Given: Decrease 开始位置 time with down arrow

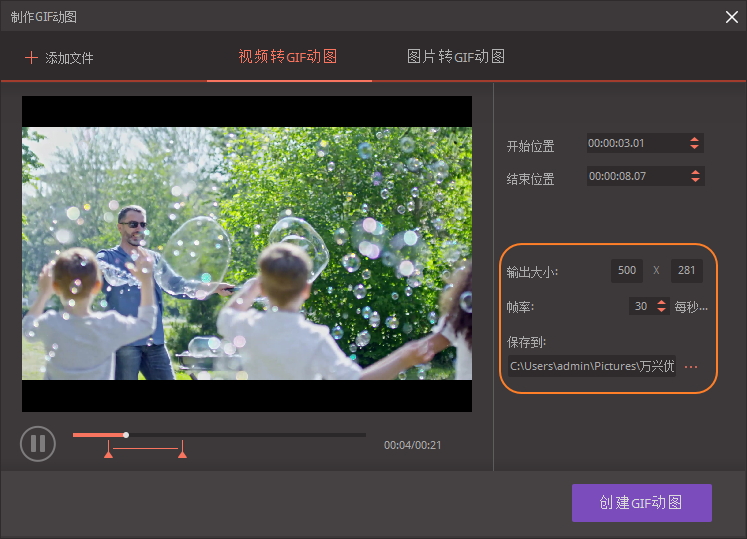Looking at the screenshot, I should pyautogui.click(x=695, y=148).
